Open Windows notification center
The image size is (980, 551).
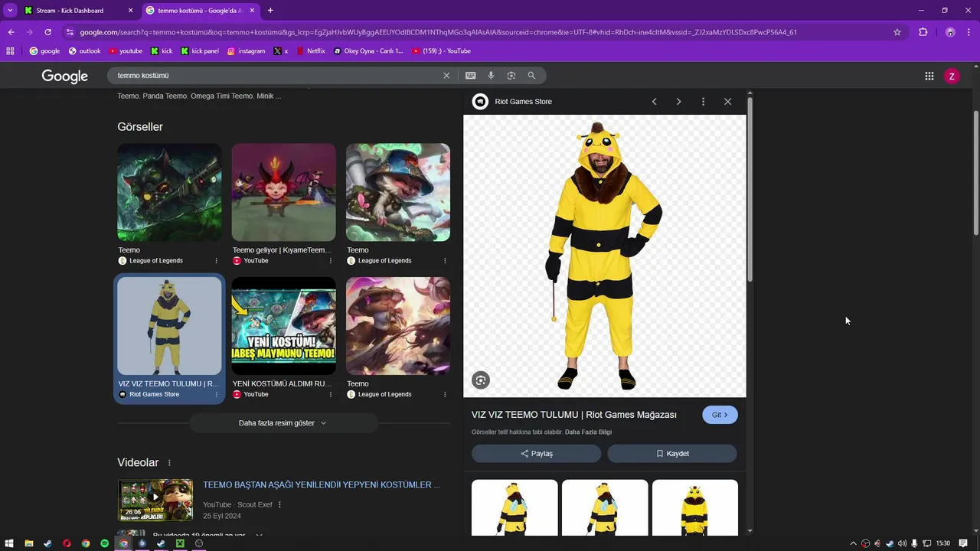(x=963, y=543)
